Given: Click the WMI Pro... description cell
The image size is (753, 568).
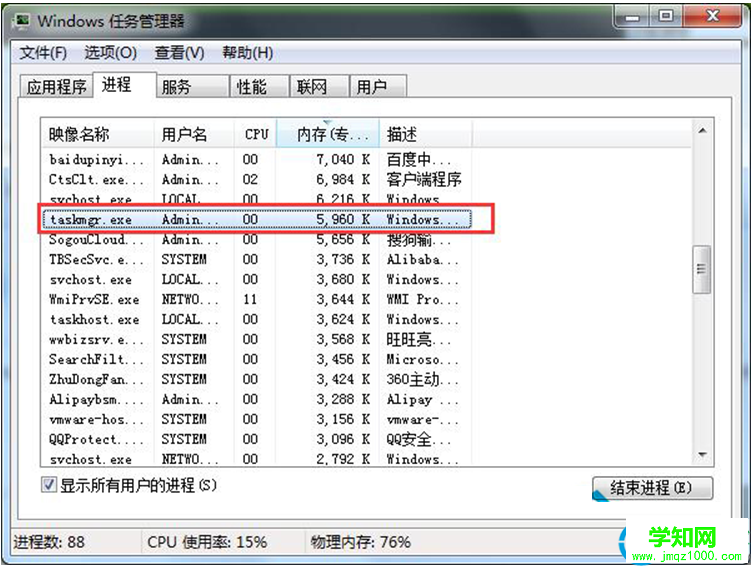Looking at the screenshot, I should (422, 300).
